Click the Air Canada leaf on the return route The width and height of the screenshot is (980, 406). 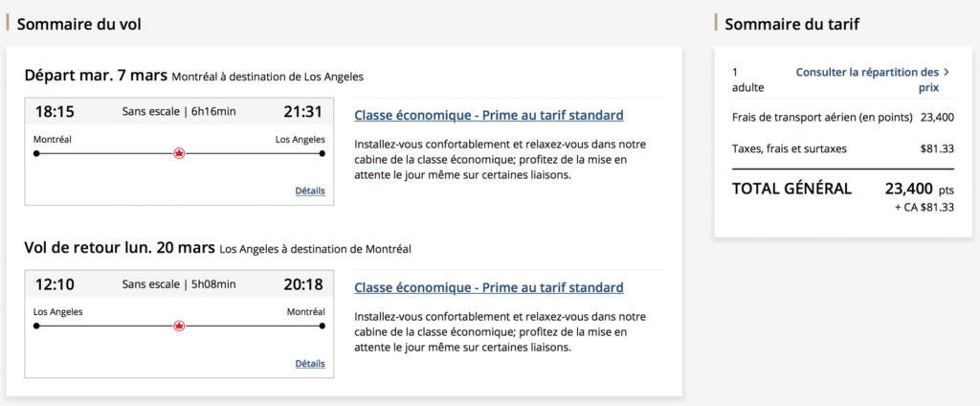coord(179,326)
